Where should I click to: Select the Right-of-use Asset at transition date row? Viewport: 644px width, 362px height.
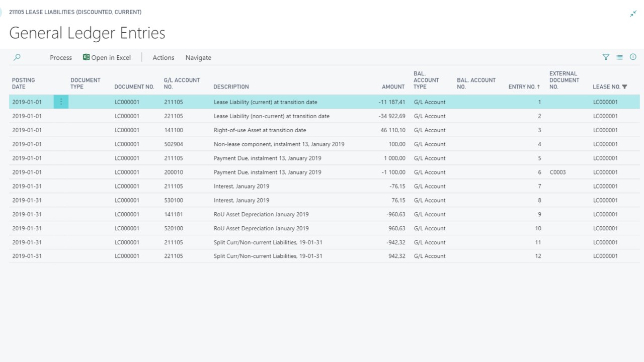pyautogui.click(x=260, y=130)
